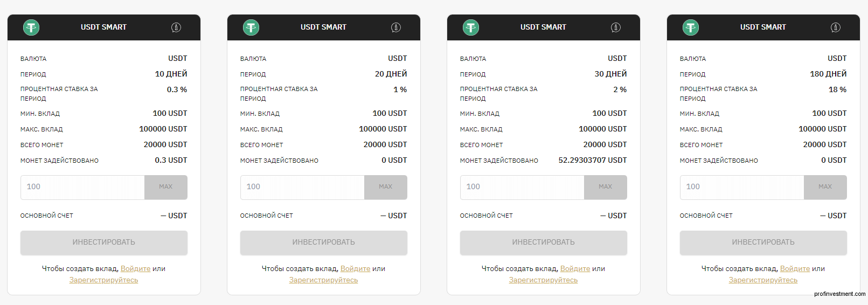Open Зарегистрируйтесь link under the 20-day card
Image resolution: width=868 pixels, height=305 pixels.
tap(324, 280)
